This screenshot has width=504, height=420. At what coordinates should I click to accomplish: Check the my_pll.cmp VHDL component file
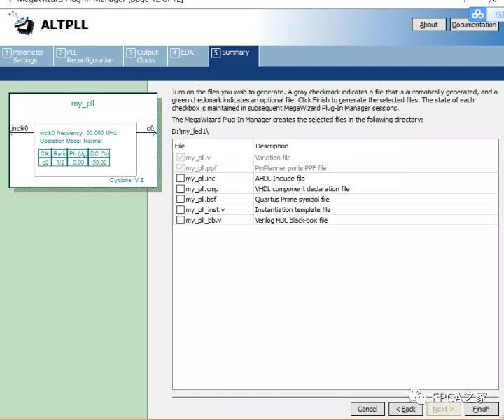(181, 189)
